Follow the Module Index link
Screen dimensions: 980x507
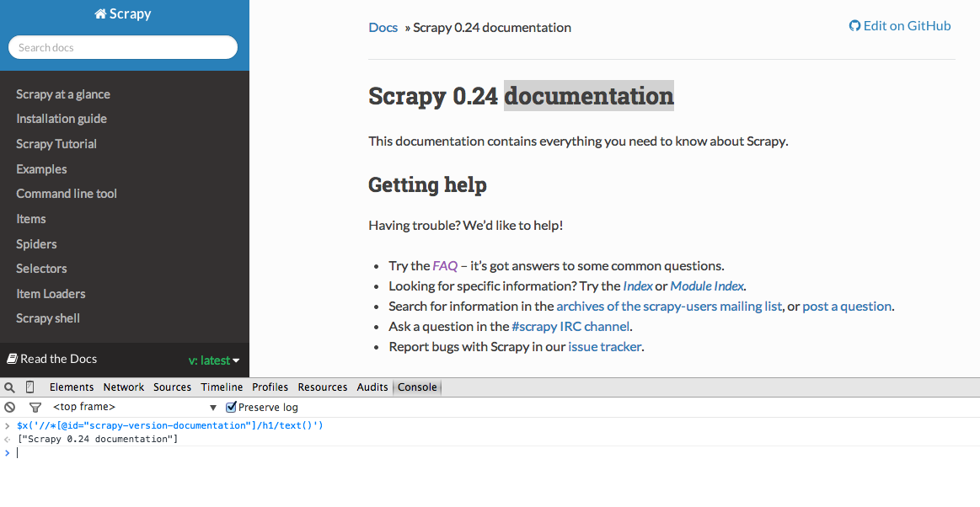pyautogui.click(x=707, y=286)
